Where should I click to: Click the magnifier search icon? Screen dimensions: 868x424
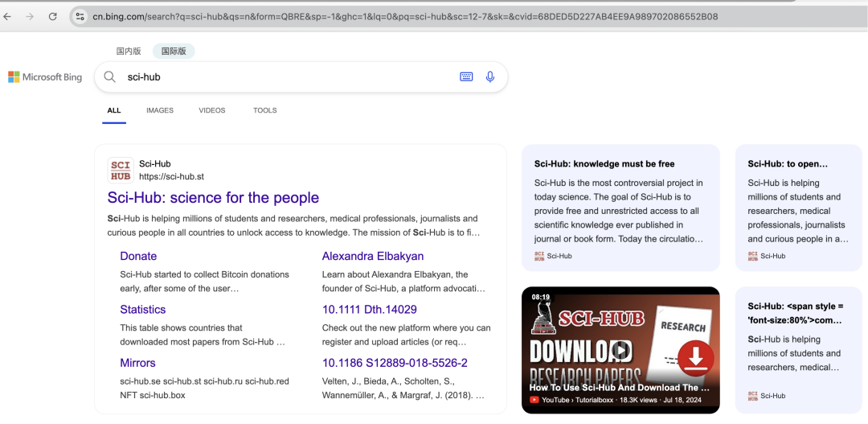[109, 77]
